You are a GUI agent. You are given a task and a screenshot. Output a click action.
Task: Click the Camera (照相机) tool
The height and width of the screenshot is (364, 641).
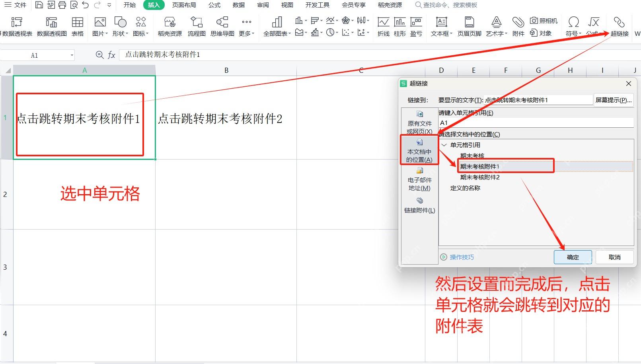(544, 21)
